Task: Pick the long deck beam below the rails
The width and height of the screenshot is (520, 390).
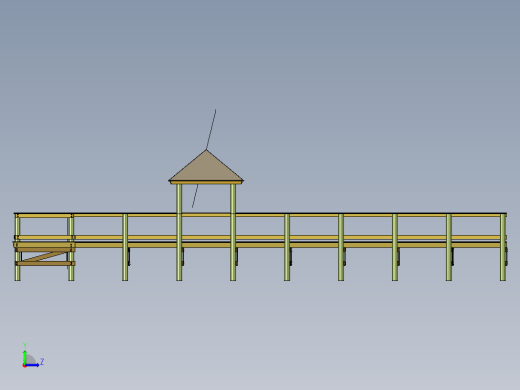Action: coord(260,245)
